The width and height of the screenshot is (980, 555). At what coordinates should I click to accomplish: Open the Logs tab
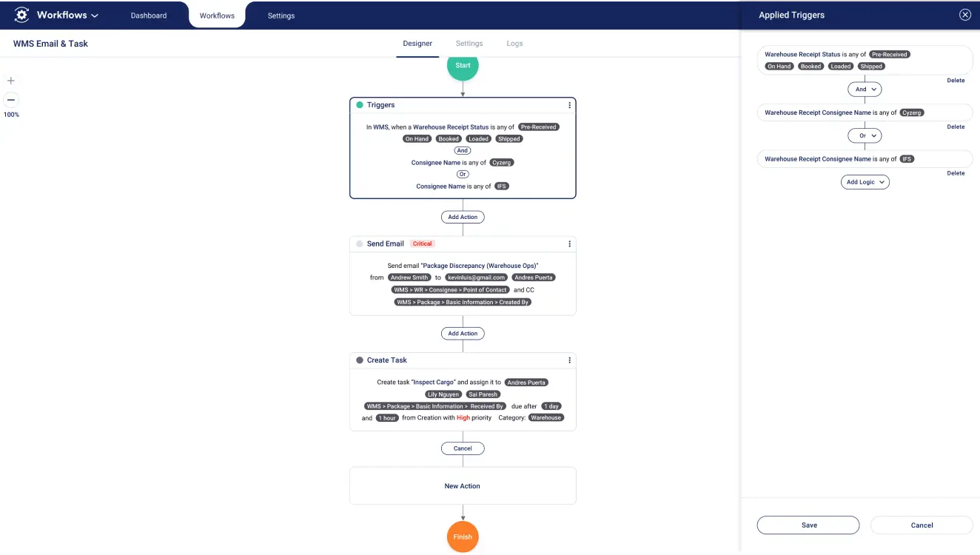click(514, 44)
